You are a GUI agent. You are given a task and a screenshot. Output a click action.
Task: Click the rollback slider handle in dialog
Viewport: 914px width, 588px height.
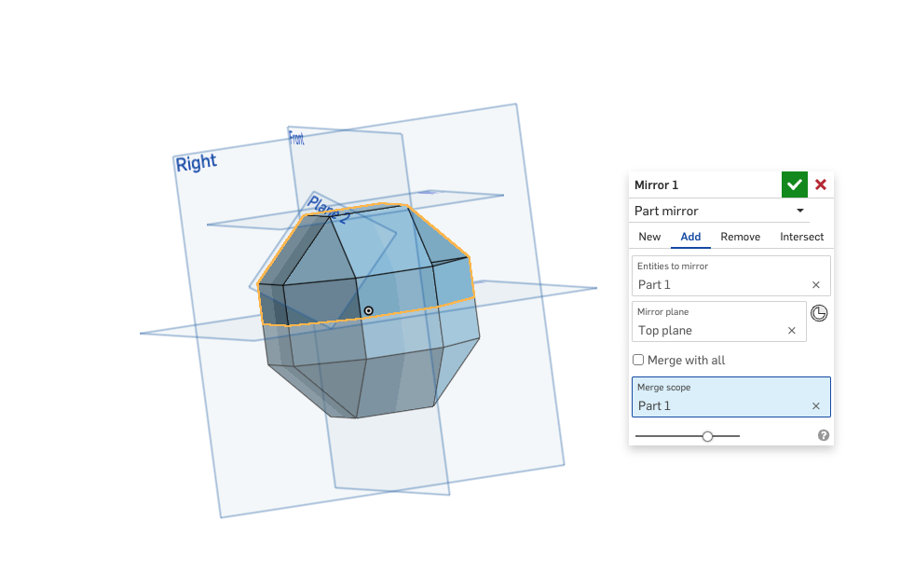click(708, 435)
